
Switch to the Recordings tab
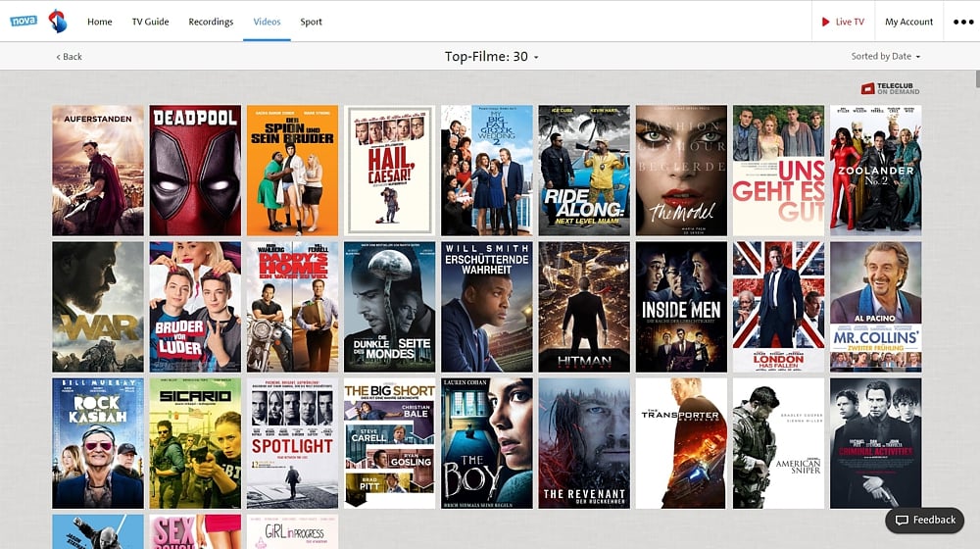(211, 22)
